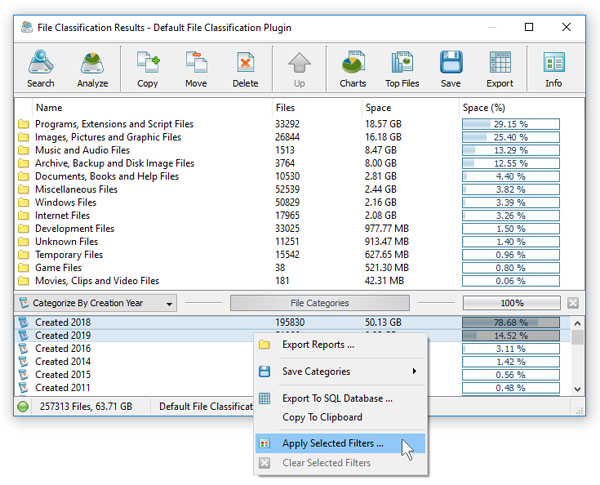
Task: Select the Miscellaneous Files row
Action: click(300, 189)
